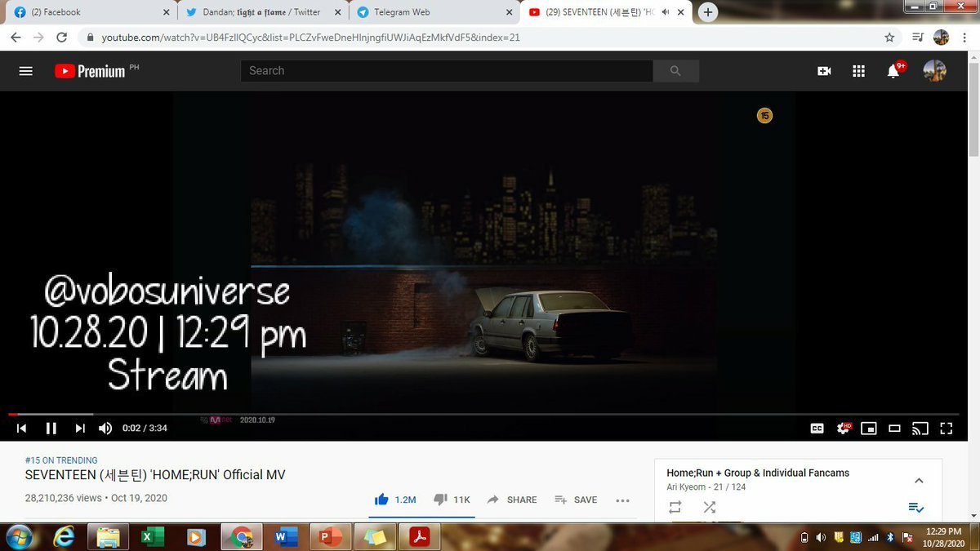Image resolution: width=980 pixels, height=551 pixels.
Task: Open the Windows Start menu
Action: click(18, 536)
